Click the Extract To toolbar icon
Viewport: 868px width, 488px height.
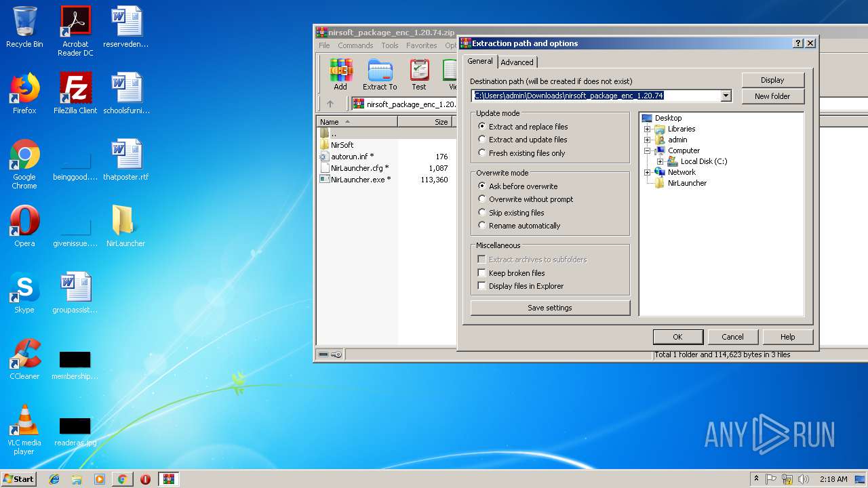click(380, 75)
